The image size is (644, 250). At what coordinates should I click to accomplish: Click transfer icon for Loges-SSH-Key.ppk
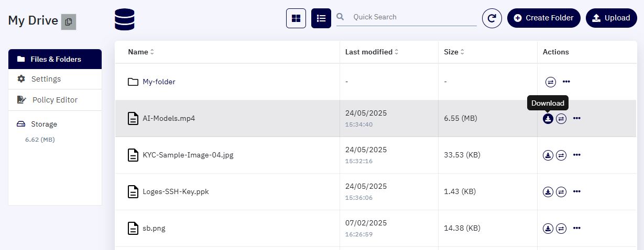tap(561, 192)
